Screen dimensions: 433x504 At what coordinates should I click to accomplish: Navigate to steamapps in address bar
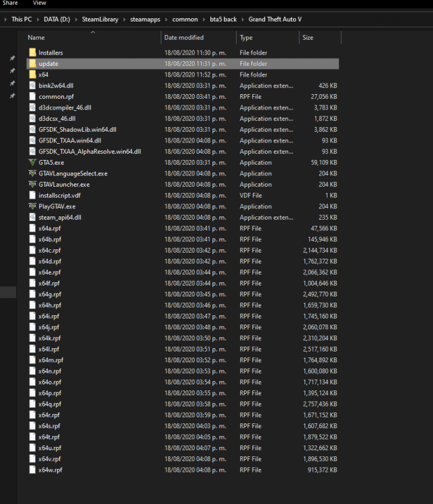point(145,19)
